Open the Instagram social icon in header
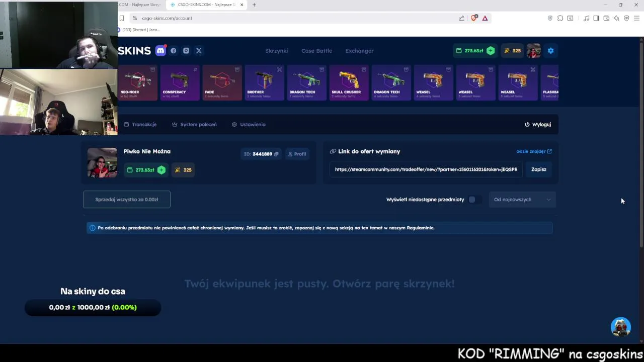 (186, 51)
